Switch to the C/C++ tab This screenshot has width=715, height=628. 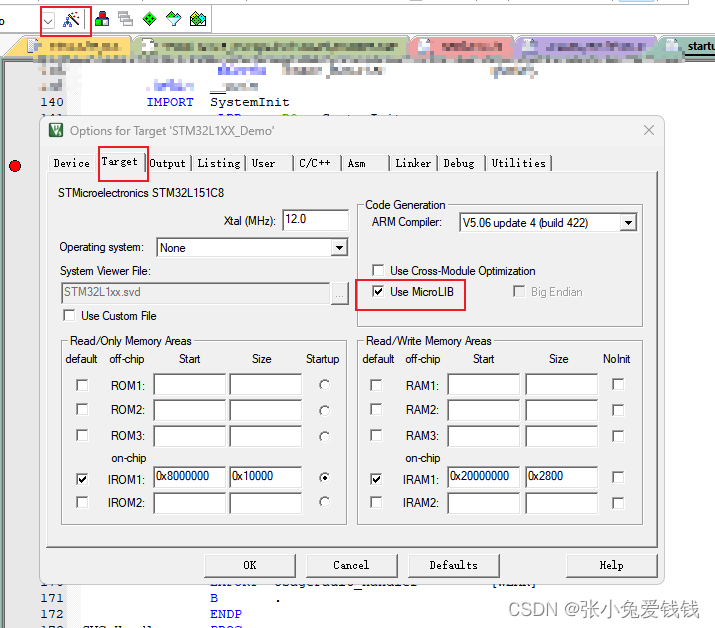click(315, 163)
